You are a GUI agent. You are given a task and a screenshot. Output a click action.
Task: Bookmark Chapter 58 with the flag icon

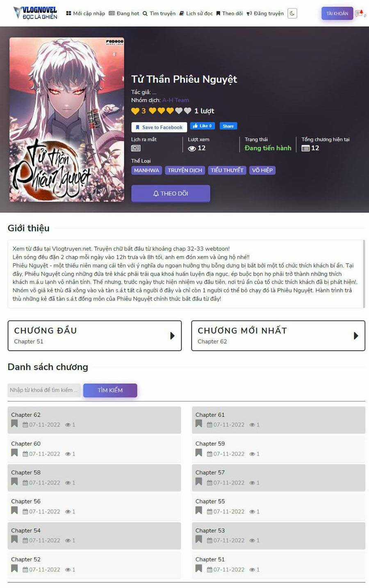click(14, 482)
